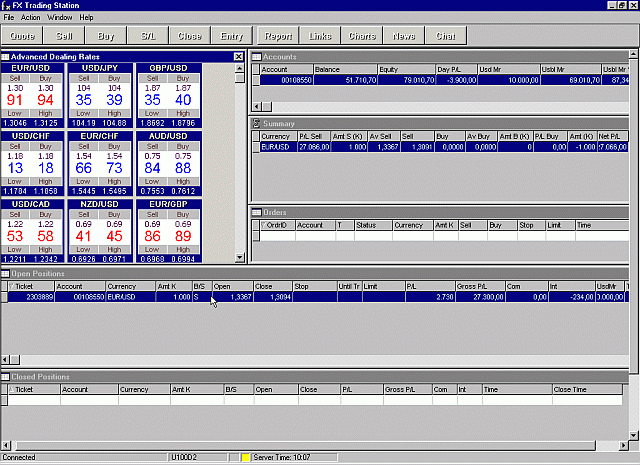The height and width of the screenshot is (465, 640).
Task: Open the Action menu
Action: click(30, 17)
